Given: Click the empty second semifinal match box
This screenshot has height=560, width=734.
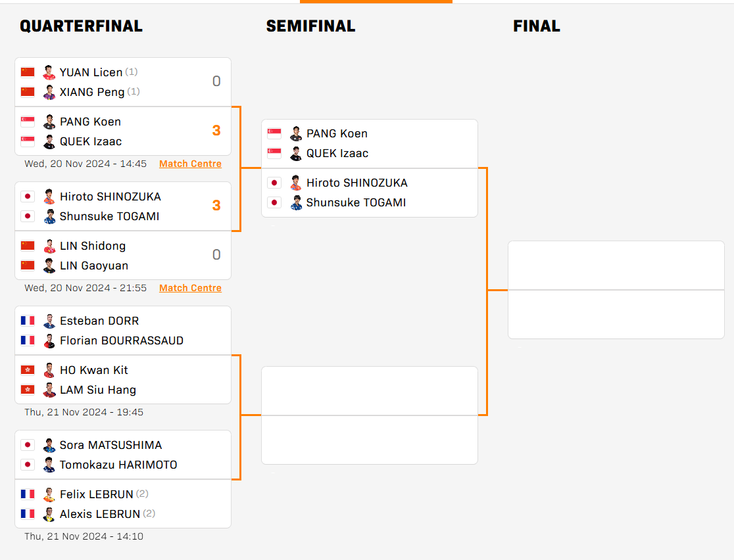Looking at the screenshot, I should click(x=369, y=415).
